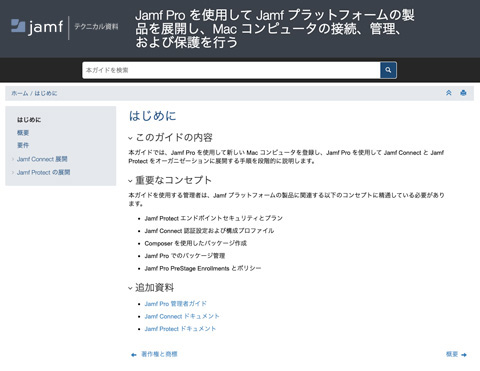
Task: Click the テクニカル資料 header label
Action: [x=96, y=27]
